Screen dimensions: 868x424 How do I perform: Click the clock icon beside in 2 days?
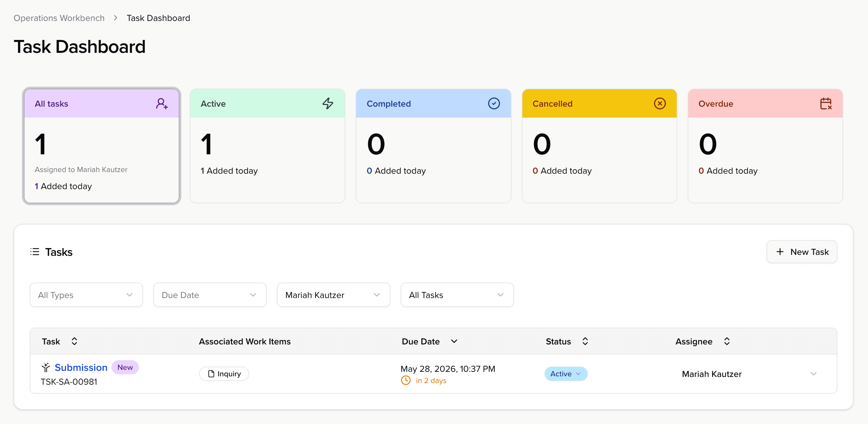tap(406, 381)
